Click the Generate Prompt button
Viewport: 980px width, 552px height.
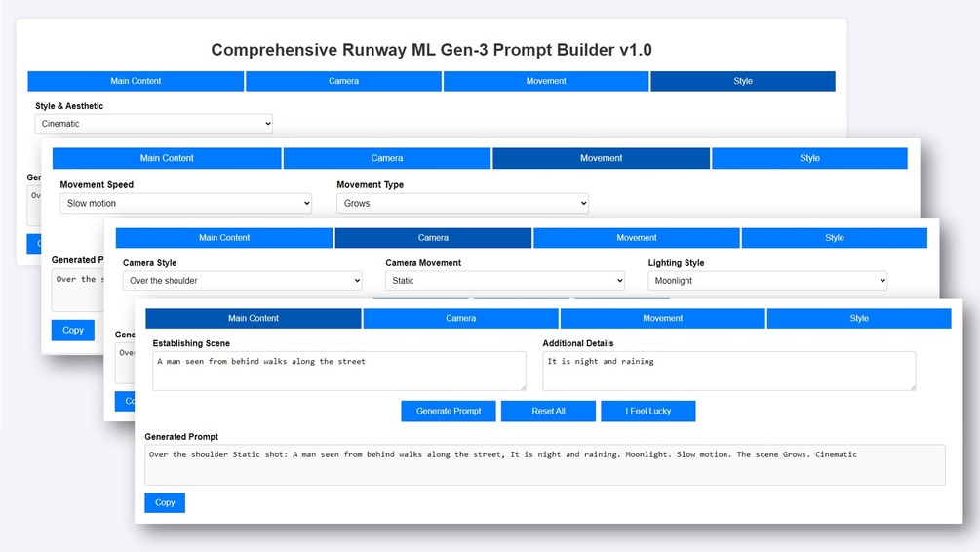tap(449, 412)
